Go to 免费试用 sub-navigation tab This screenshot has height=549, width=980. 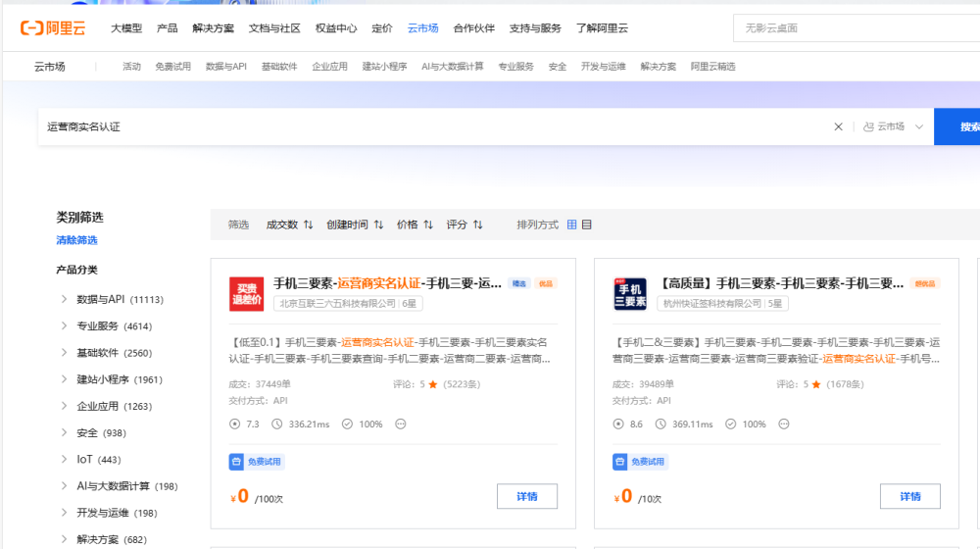(173, 67)
